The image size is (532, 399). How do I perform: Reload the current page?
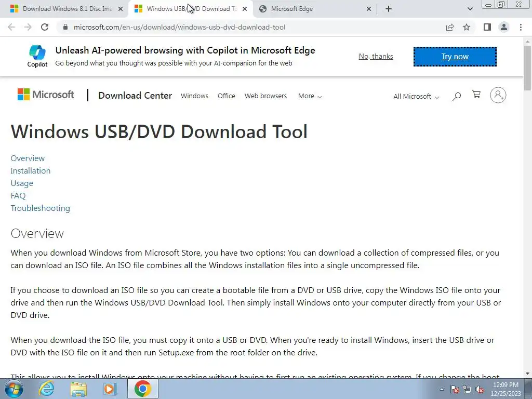[x=45, y=27]
